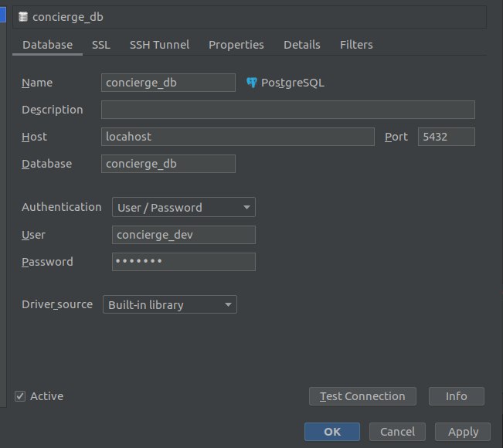
Task: Click the Cancel button
Action: (397, 432)
